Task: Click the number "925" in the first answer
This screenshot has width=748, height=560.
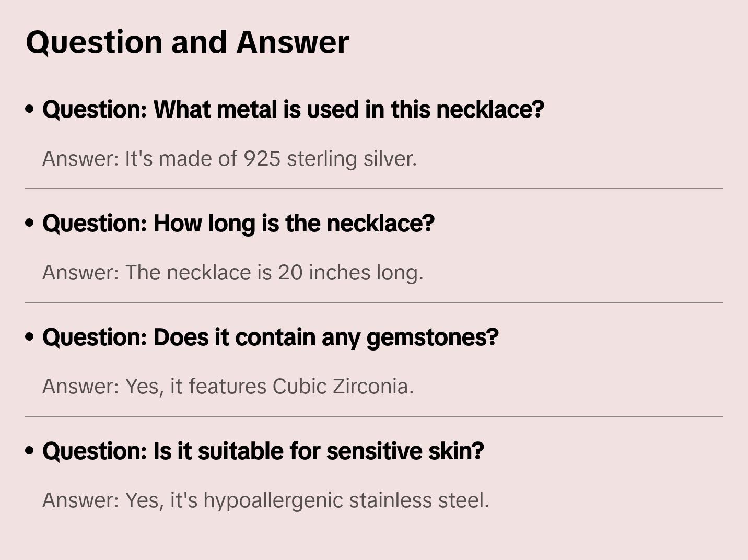Action: [262, 159]
